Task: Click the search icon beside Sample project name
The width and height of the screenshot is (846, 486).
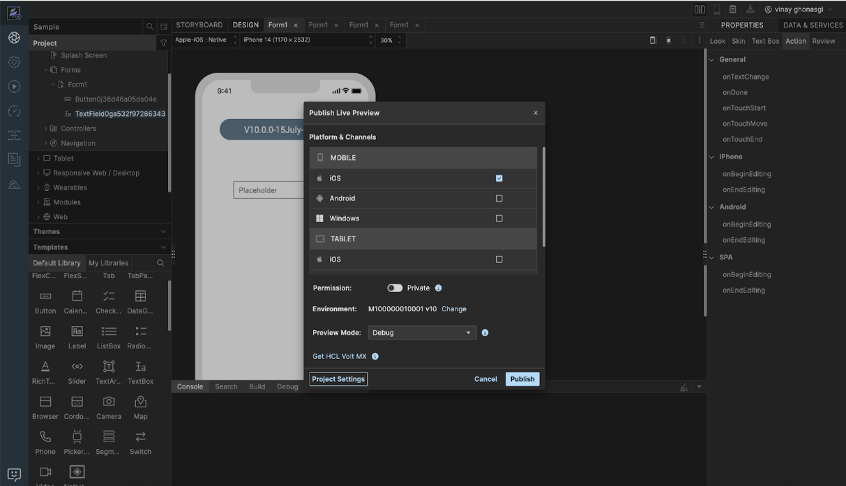Action: coord(150,26)
